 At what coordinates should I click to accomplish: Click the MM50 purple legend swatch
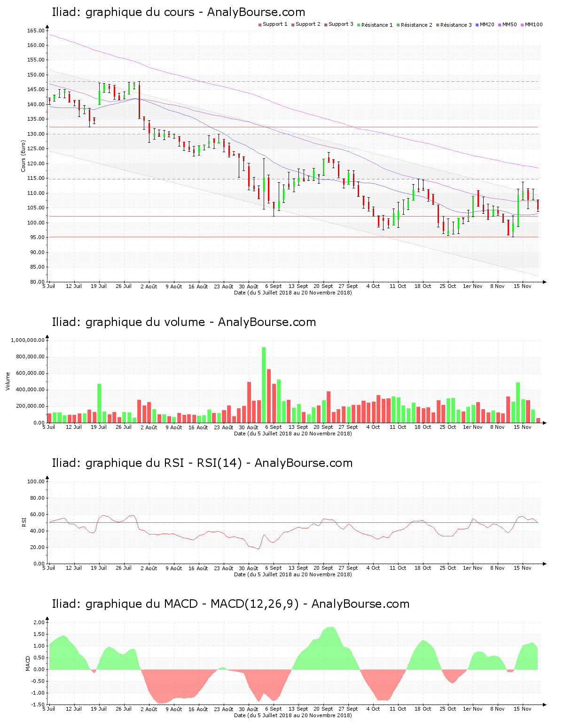(x=500, y=24)
